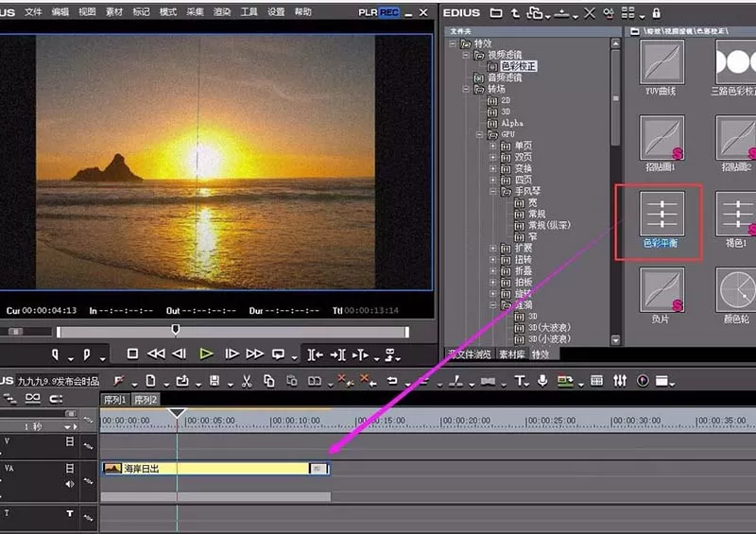Open the audio mixer sliders icon
This screenshot has width=756, height=534.
[620, 381]
